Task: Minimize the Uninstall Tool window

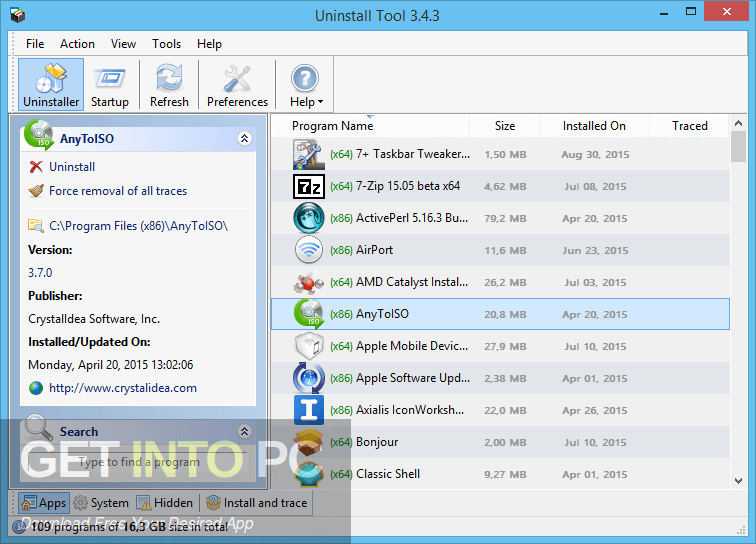Action: point(664,12)
